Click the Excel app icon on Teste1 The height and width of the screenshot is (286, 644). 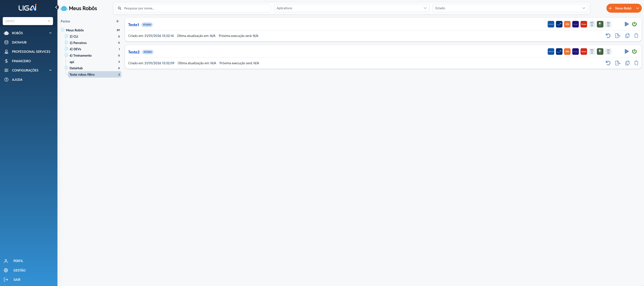click(x=600, y=24)
